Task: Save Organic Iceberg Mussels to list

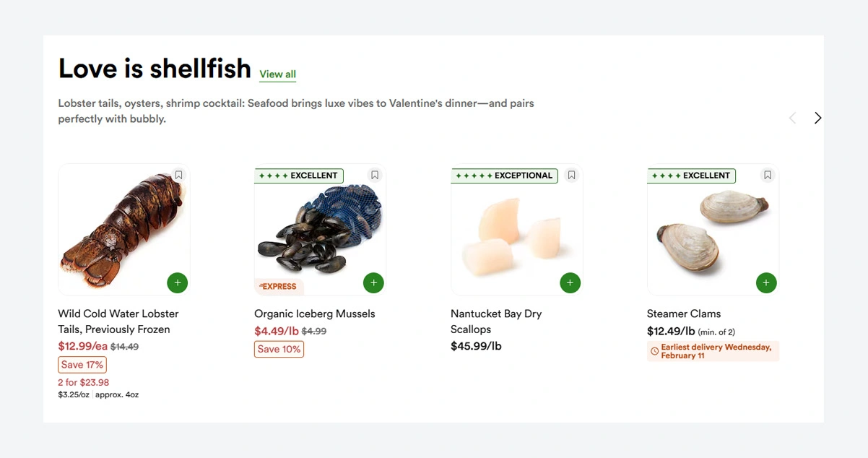Action: [x=374, y=175]
